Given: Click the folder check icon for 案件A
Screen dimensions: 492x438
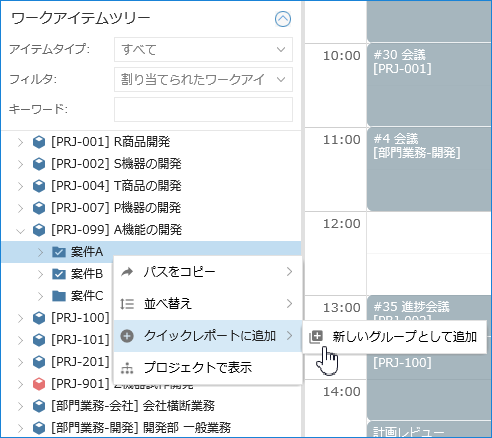Looking at the screenshot, I should (59, 252).
